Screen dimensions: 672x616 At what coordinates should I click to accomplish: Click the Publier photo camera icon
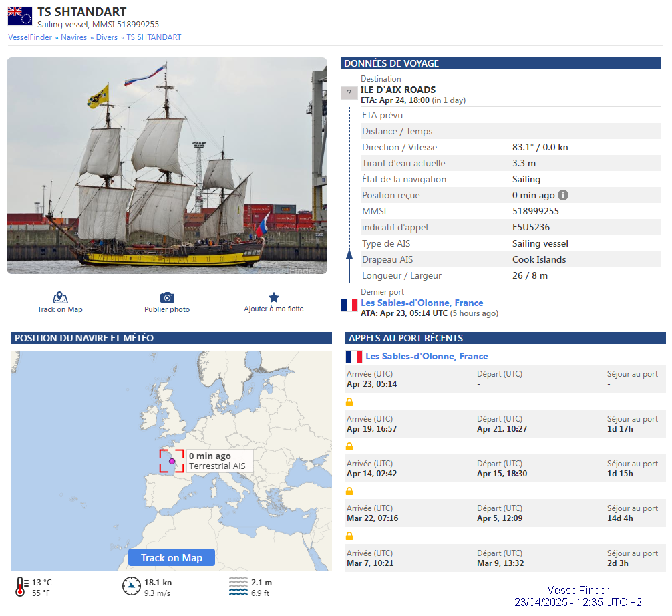[167, 297]
